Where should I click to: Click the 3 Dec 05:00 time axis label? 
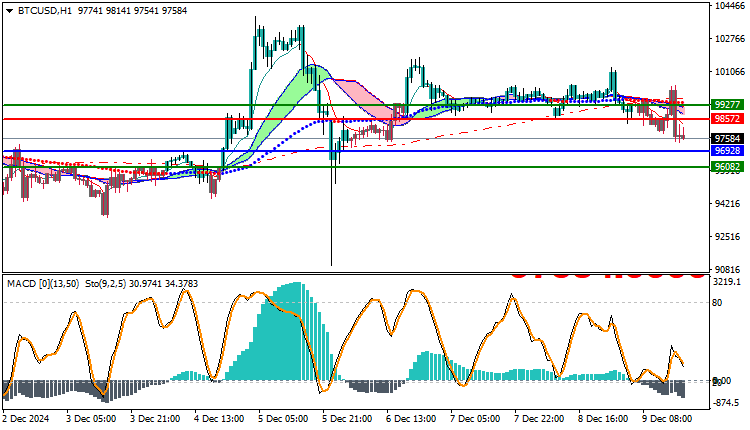coord(91,419)
